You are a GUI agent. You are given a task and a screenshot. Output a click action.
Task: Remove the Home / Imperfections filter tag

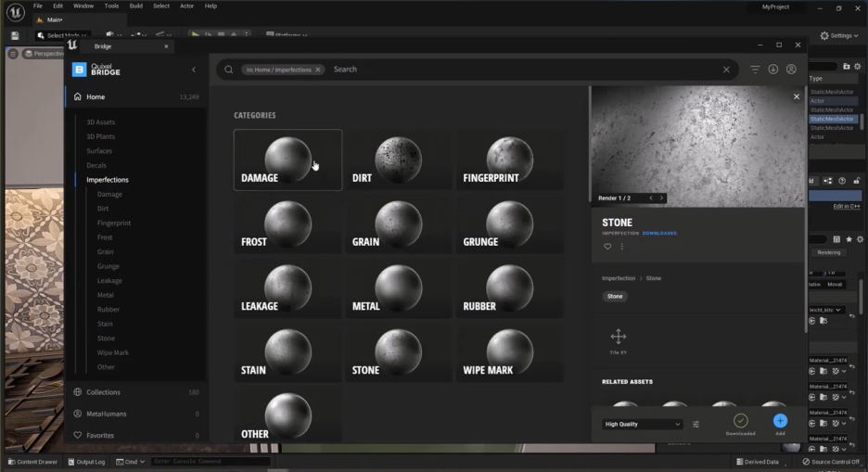318,70
